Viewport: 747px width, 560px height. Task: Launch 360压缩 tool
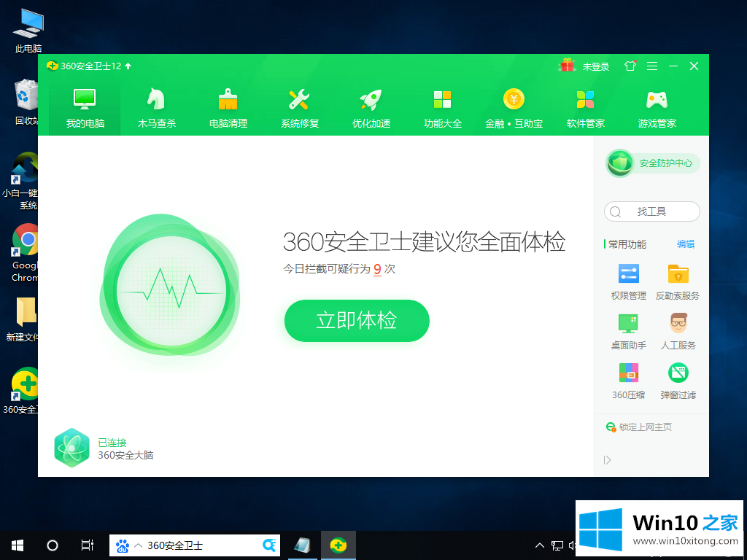pos(628,381)
